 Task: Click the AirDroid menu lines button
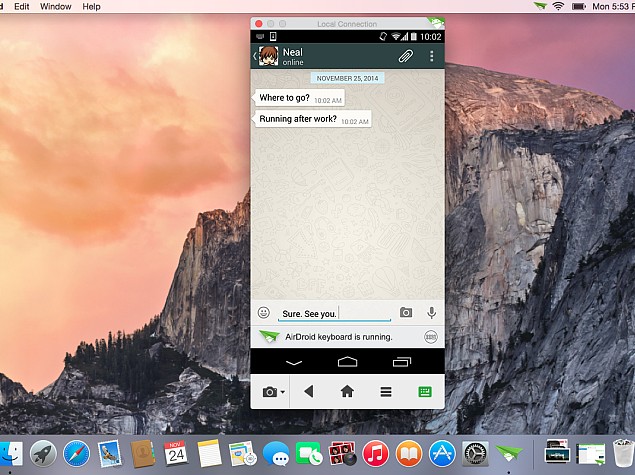[386, 392]
